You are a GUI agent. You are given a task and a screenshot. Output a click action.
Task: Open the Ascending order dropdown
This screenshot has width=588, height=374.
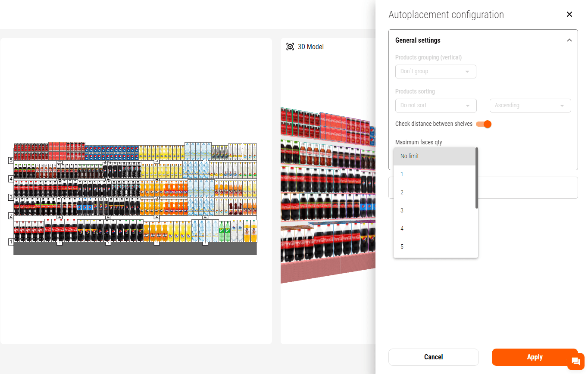pyautogui.click(x=530, y=106)
